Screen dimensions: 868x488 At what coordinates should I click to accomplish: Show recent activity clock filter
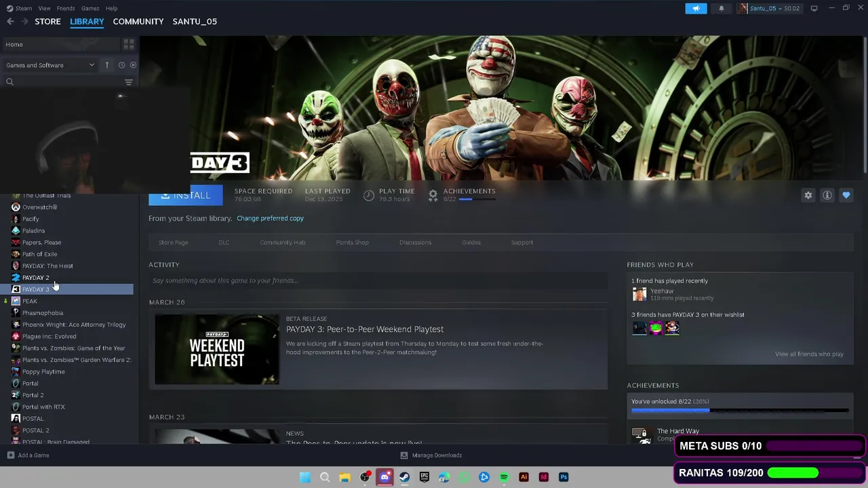[x=121, y=65]
